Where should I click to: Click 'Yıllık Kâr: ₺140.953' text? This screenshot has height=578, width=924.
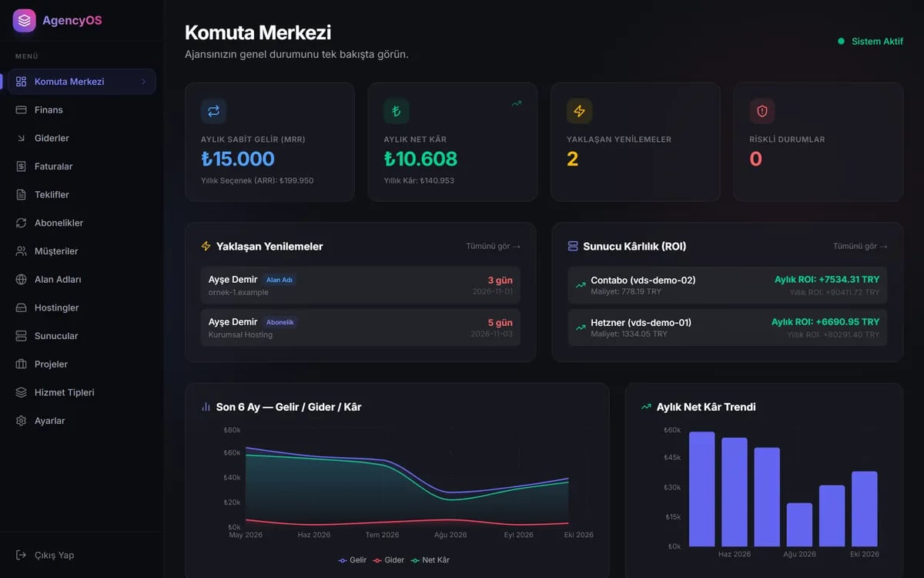(x=419, y=180)
